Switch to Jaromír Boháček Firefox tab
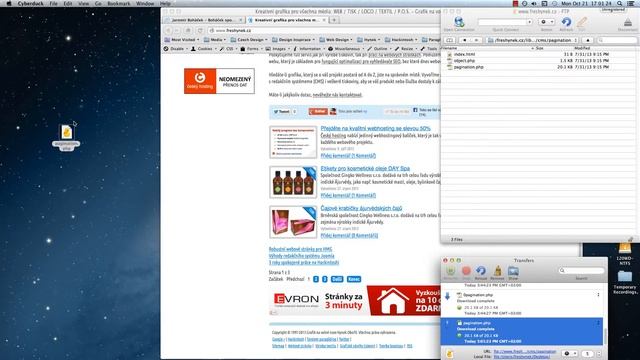This screenshot has height=360, width=640. tap(203, 20)
